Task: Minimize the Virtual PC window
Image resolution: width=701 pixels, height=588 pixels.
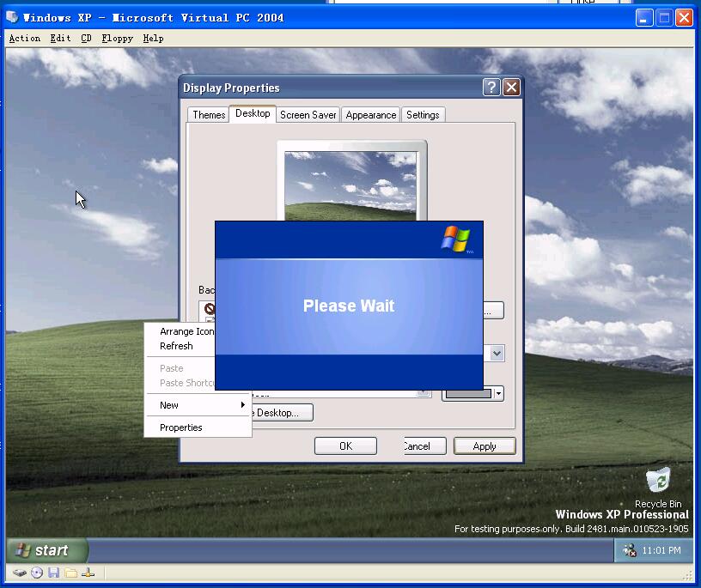Action: pos(644,18)
